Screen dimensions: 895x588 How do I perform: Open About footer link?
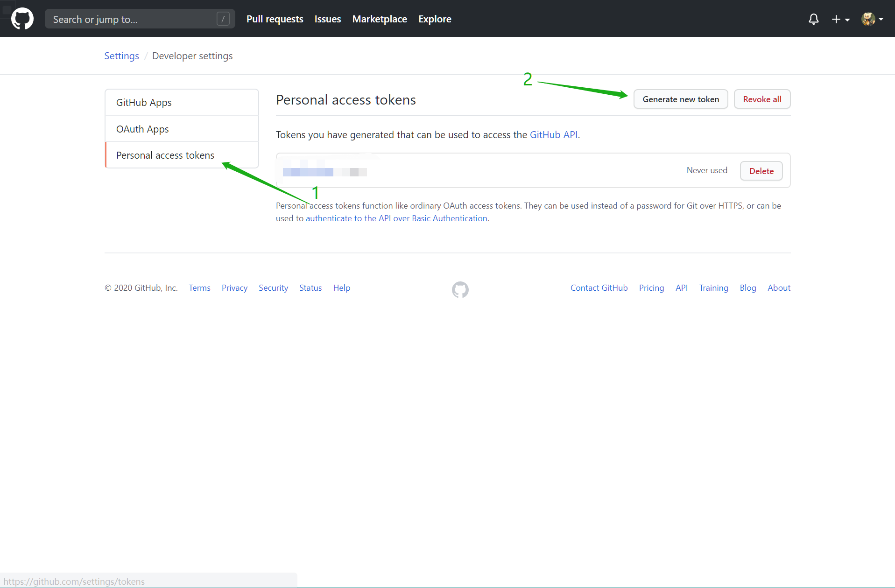[x=779, y=288]
